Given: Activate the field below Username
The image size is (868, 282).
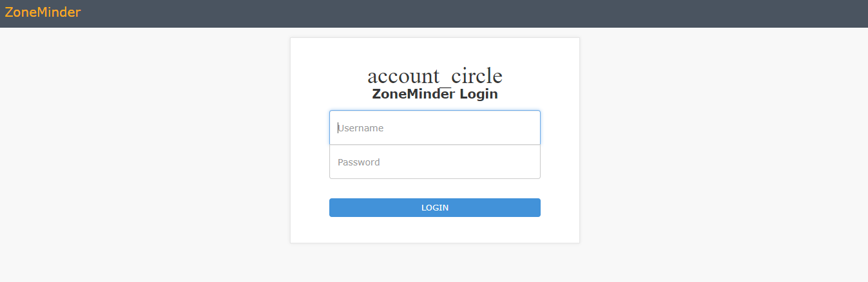Looking at the screenshot, I should point(435,162).
